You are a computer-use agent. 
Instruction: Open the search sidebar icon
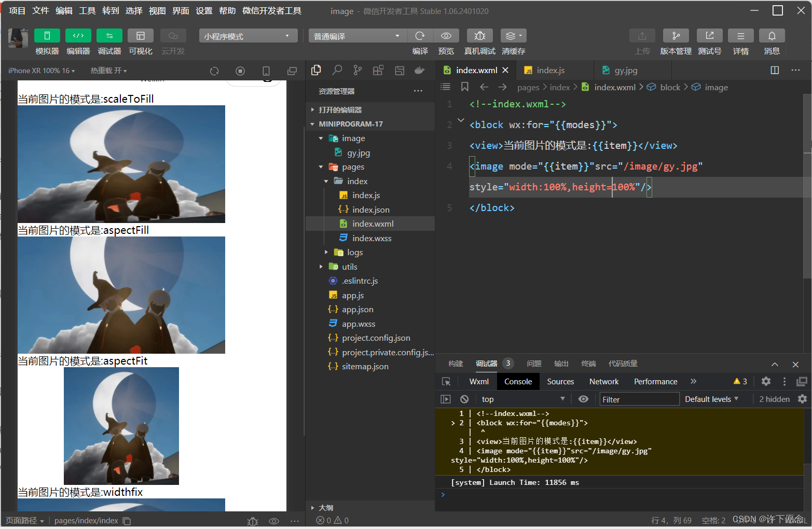(337, 70)
